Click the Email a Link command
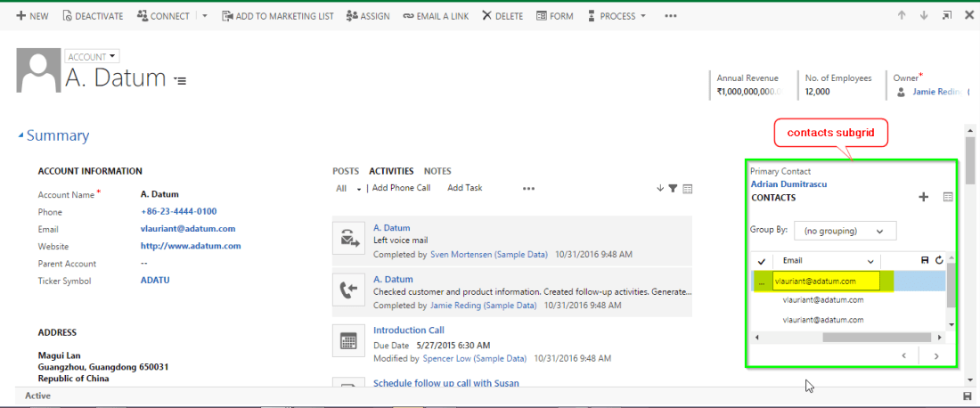This screenshot has height=408, width=980. tap(436, 16)
